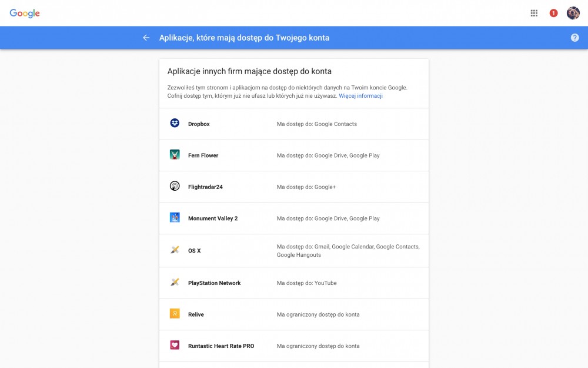Click 'Ma dostęp do: Google+' text

coord(306,187)
